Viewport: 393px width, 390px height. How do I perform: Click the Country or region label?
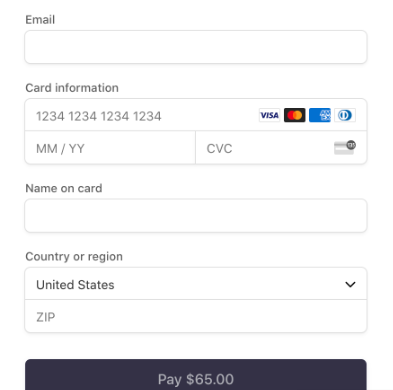pyautogui.click(x=74, y=257)
